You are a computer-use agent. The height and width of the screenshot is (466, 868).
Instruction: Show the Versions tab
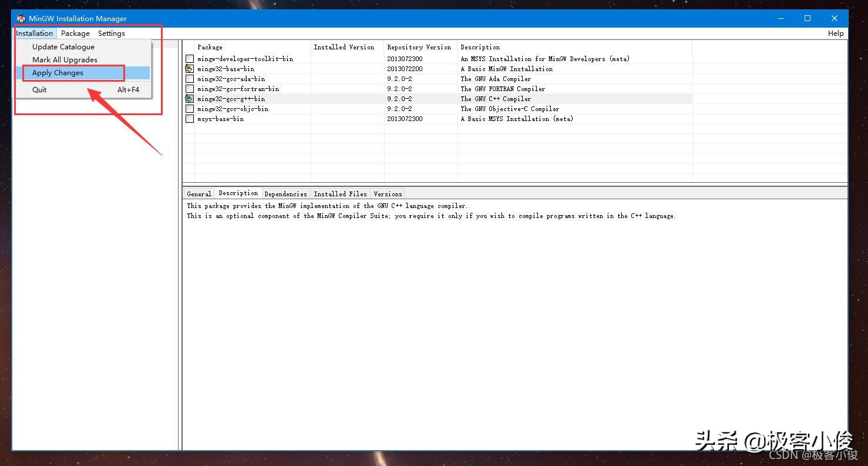coord(388,194)
